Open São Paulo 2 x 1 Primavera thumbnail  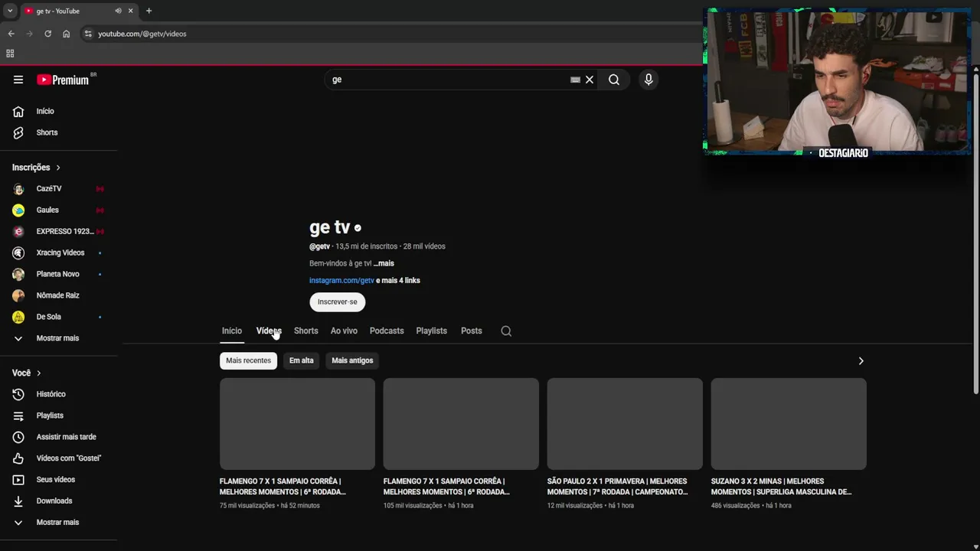[x=625, y=424]
